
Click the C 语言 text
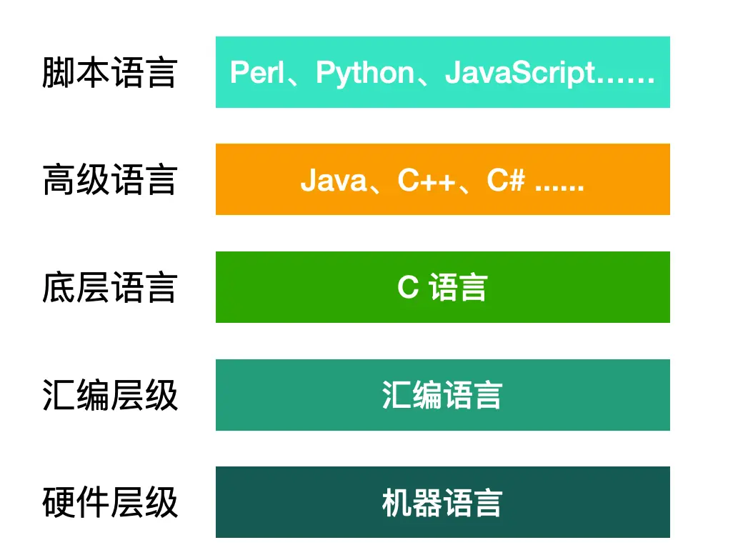coord(442,287)
